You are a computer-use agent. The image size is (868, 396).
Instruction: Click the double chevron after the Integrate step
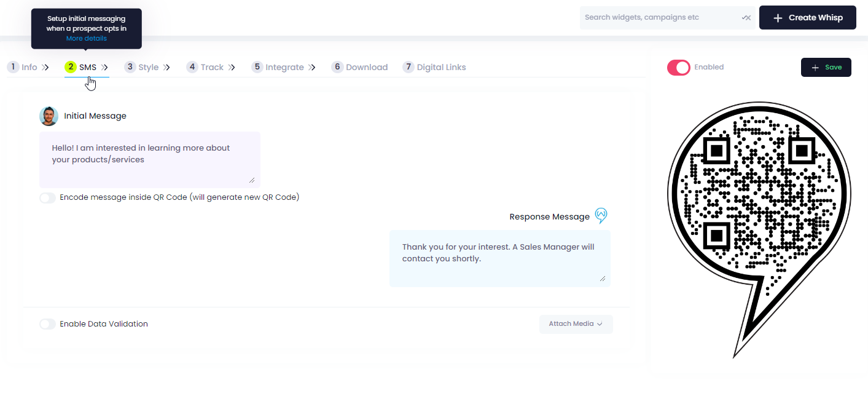312,68
